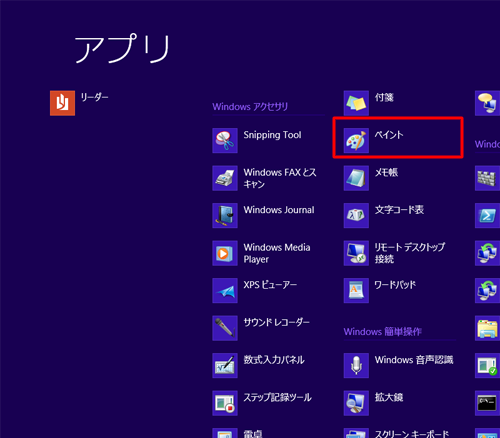Open the リーダー app tile
Viewport: 500px width, 438px height.
[x=62, y=103]
